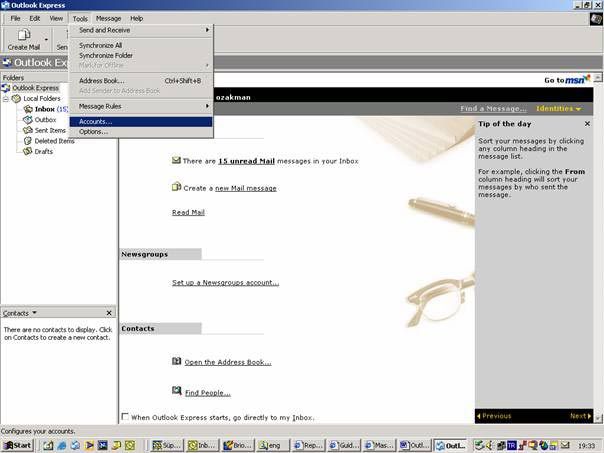The image size is (604, 453).
Task: Expand the Message Rules submenu
Action: pos(141,106)
